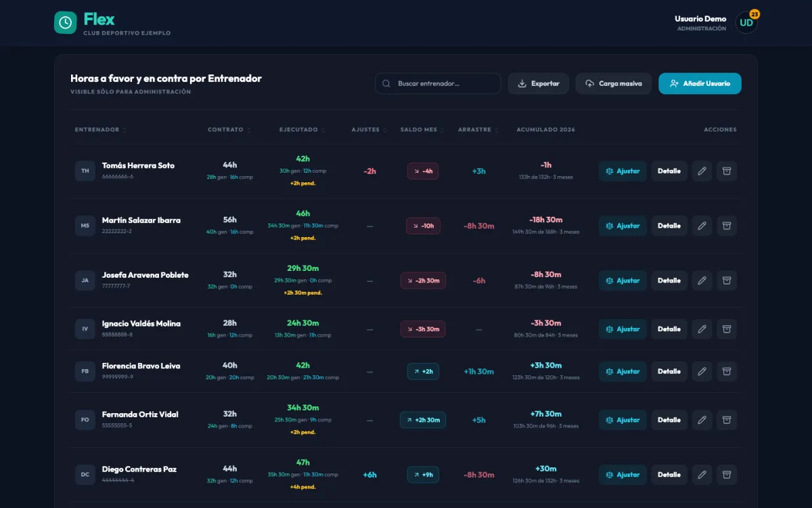Archive Fernanda Ortiz Vidal
812x508 pixels.
pos(727,420)
